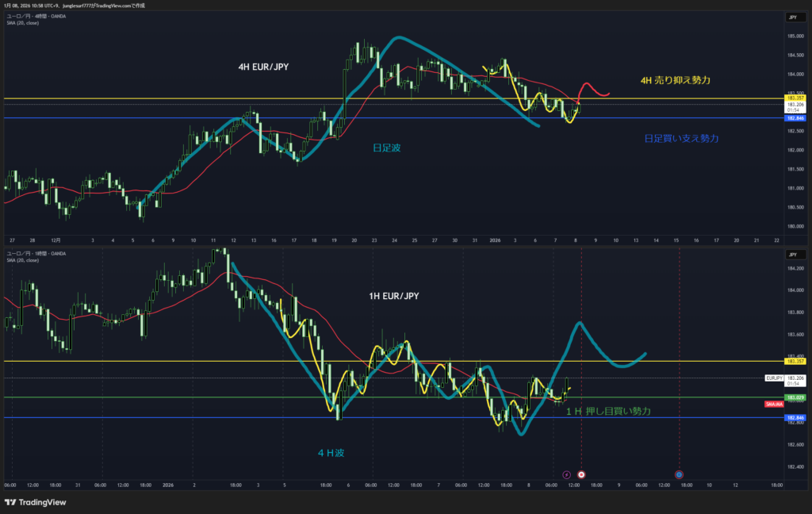Select the '1H EUR/JPY' text annotation

[394, 296]
